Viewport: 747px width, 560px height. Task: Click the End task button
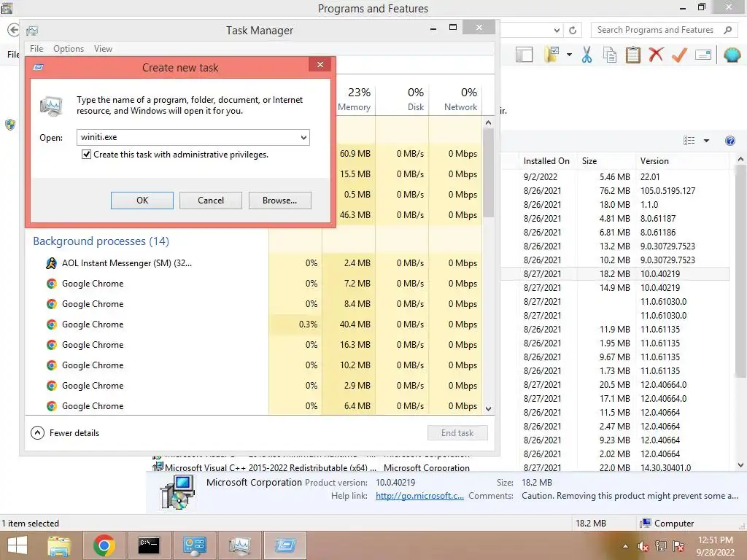pos(457,433)
